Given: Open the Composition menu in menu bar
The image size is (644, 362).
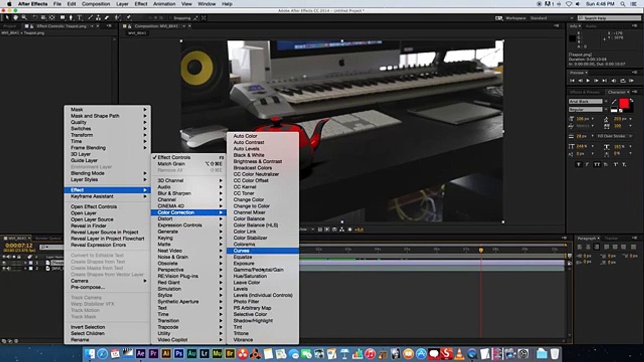Looking at the screenshot, I should pos(96,4).
